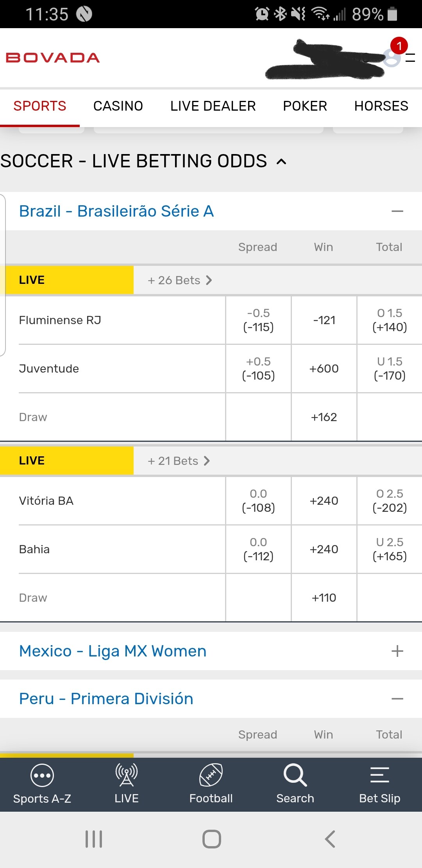This screenshot has width=422, height=868.
Task: Select Draw odds +110 for Vitória-Bahia
Action: (x=324, y=598)
